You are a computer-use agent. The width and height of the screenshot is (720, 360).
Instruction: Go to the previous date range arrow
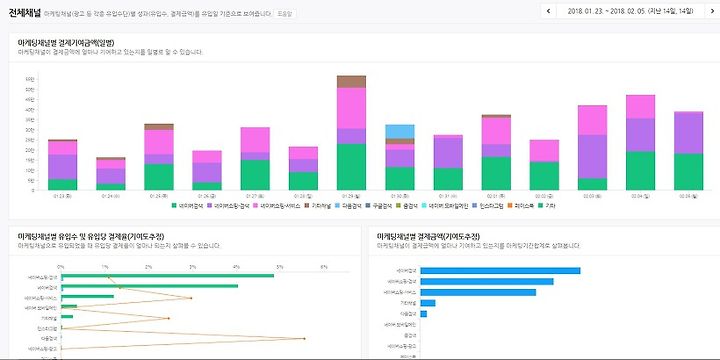pos(548,11)
